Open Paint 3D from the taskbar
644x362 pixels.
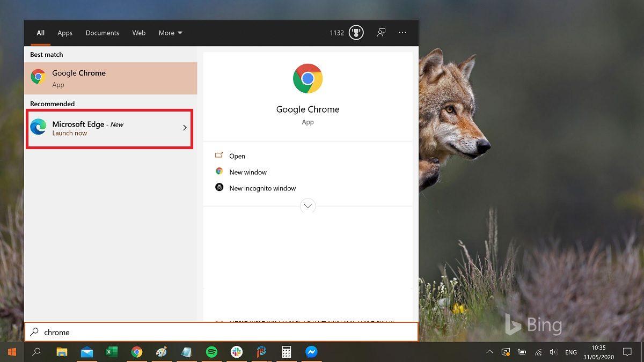(162, 352)
